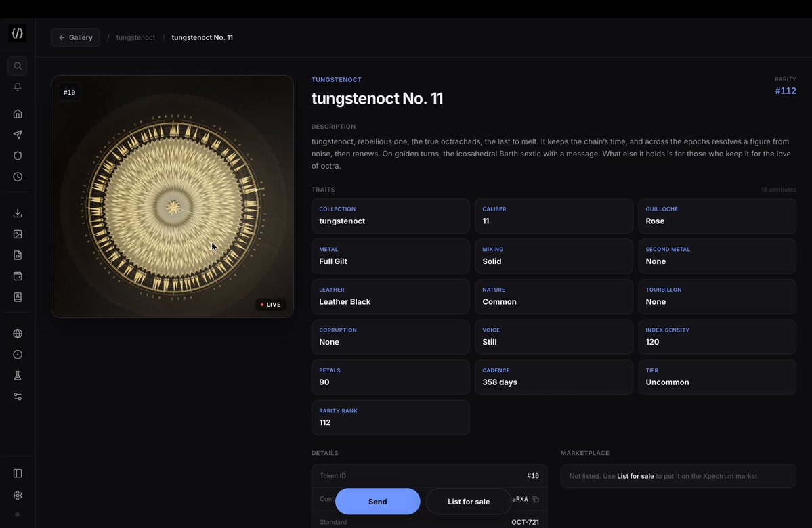This screenshot has height=528, width=812.
Task: Click the Gallery back button
Action: pos(75,37)
